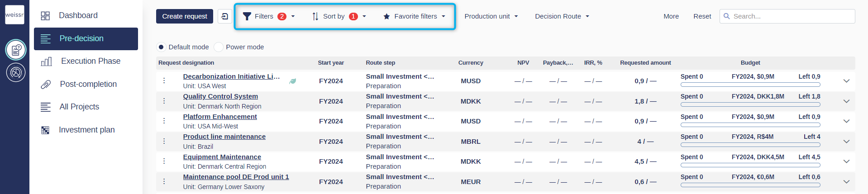Enable the Power mode radio button
The width and height of the screenshot is (868, 194).
click(x=219, y=47)
